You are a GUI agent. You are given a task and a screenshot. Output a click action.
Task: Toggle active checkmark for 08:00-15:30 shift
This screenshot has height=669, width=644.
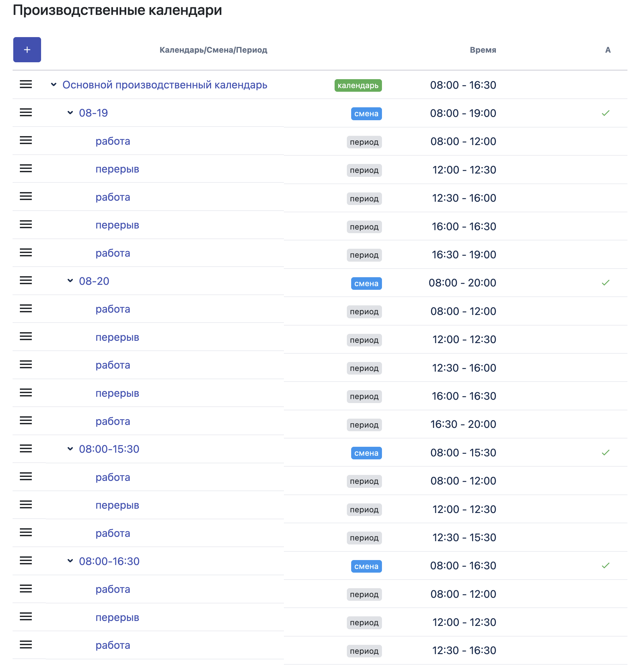[x=606, y=453]
